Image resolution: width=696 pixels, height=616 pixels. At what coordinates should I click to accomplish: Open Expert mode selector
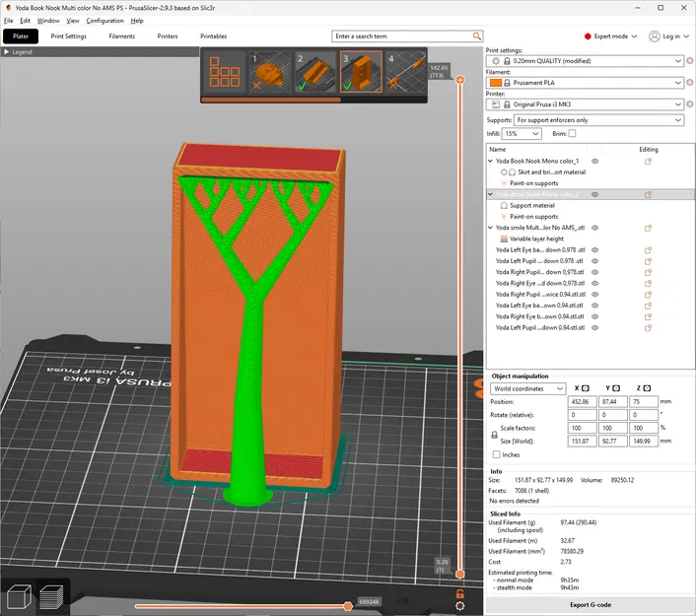pos(611,35)
